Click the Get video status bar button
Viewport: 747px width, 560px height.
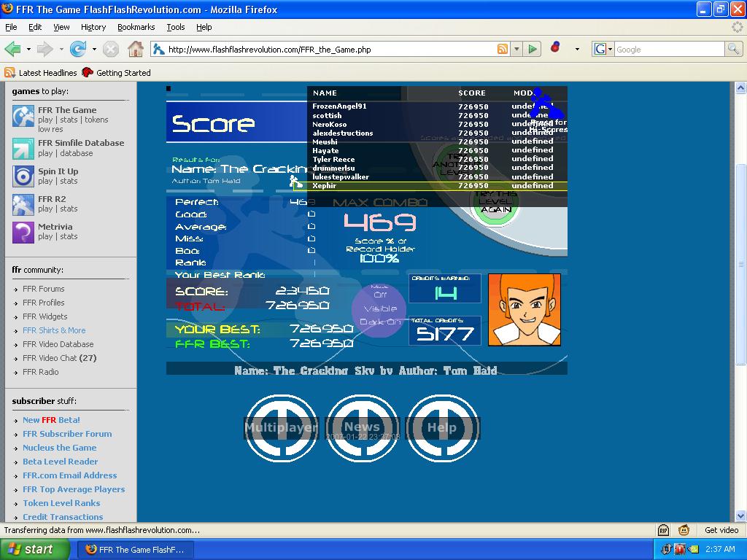coord(721,530)
